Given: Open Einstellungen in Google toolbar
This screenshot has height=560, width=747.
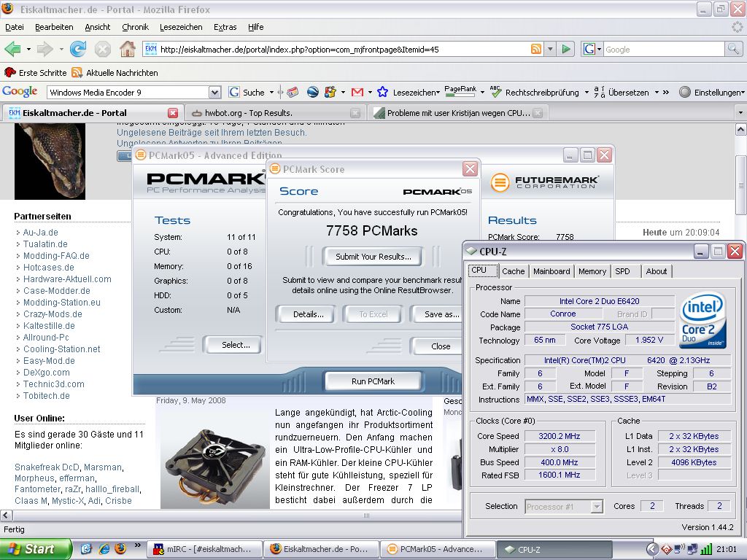Looking at the screenshot, I should tap(711, 92).
